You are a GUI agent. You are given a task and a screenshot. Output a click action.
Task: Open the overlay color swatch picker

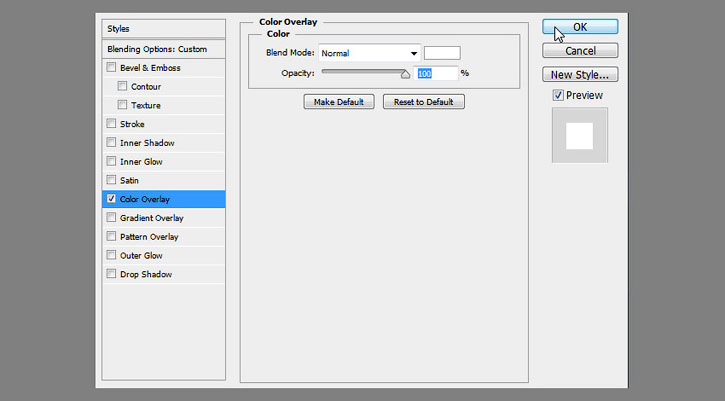[442, 53]
